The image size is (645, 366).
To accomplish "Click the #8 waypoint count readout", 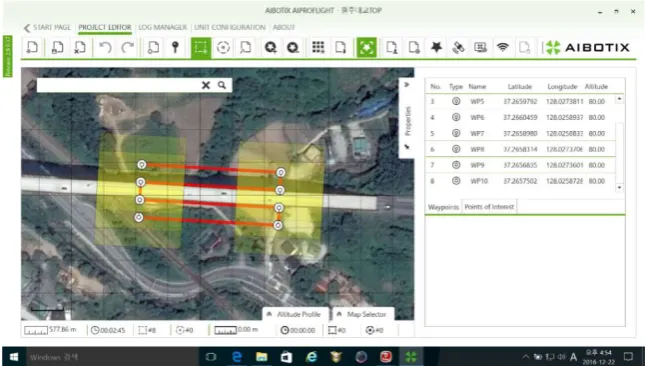I will click(x=147, y=330).
